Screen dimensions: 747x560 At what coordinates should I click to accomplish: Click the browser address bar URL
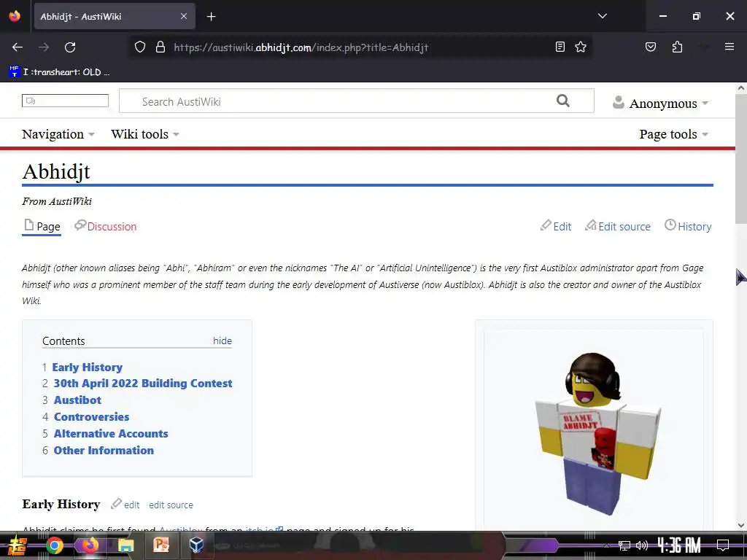301,47
